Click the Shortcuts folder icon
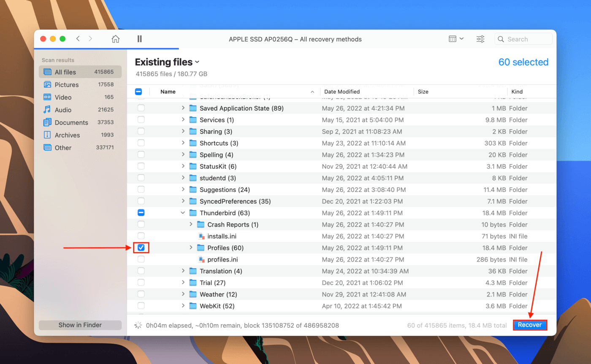 [x=193, y=143]
